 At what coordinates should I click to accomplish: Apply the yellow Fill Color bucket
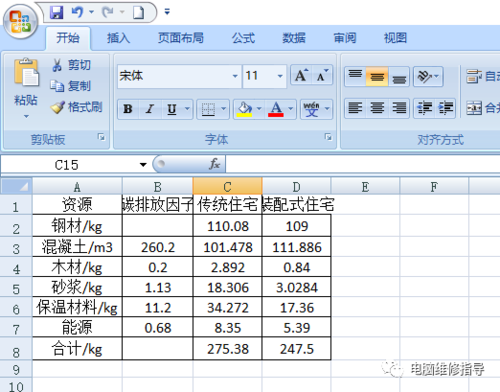coord(244,109)
